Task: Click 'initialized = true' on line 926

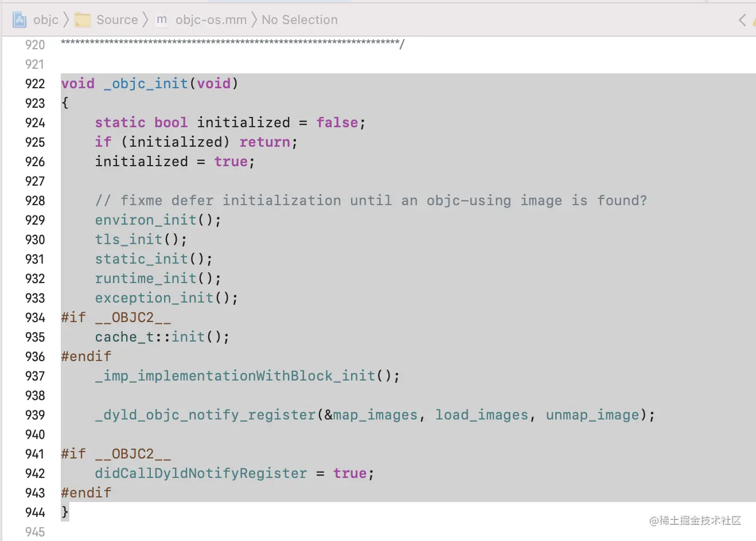Action: click(172, 162)
